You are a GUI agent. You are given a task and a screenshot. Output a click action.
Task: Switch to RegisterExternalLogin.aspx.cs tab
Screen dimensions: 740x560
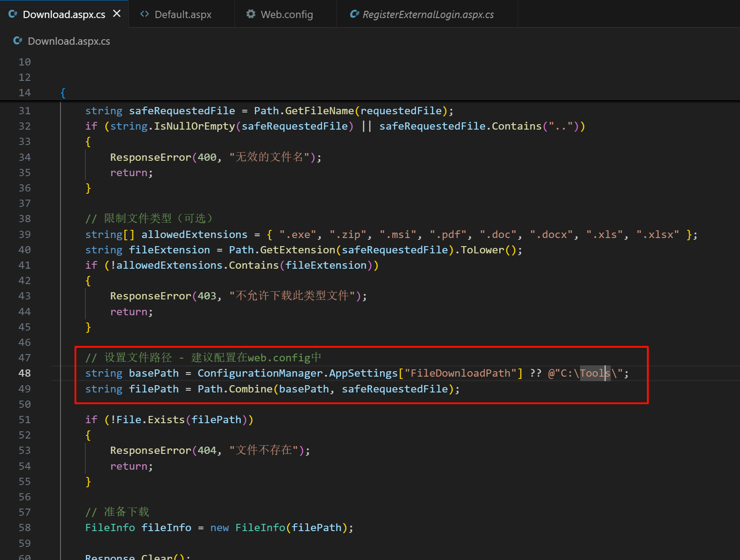[428, 14]
